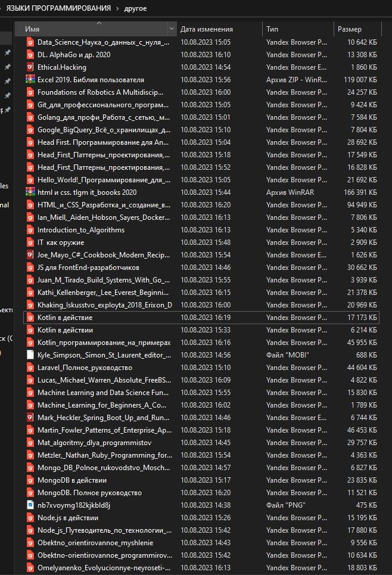This screenshot has height=575, width=392.
Task: Select Hello_World!_Программирование file name
Action: pyautogui.click(x=104, y=180)
